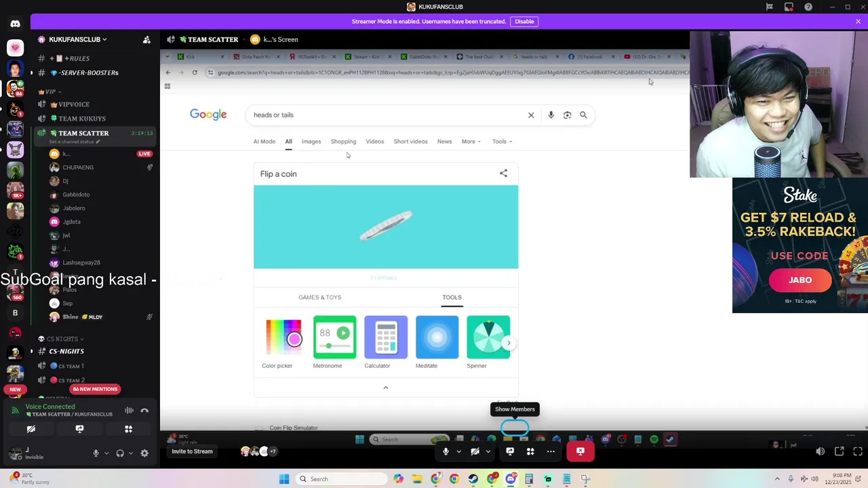The image size is (868, 488).
Task: Disable Streamer Mode from purple banner
Action: (x=524, y=22)
